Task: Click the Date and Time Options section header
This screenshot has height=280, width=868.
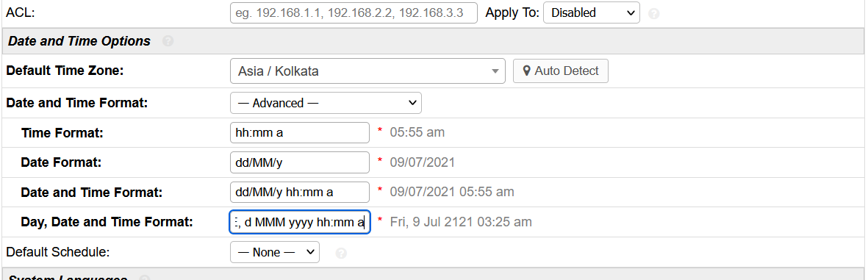Action: (434, 41)
